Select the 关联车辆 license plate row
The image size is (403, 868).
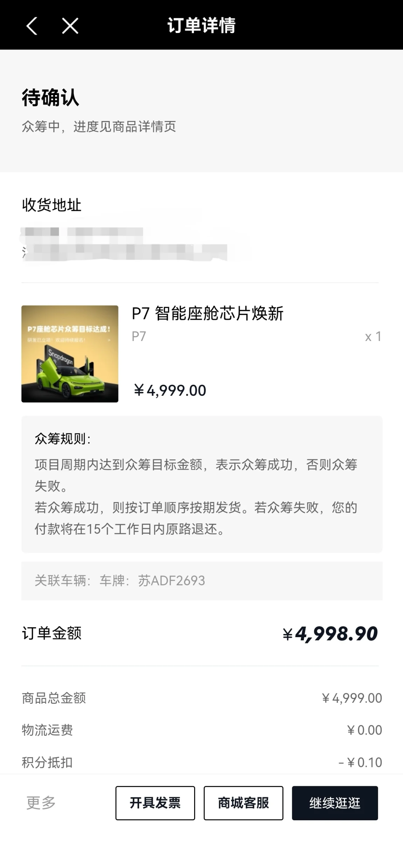(x=202, y=581)
